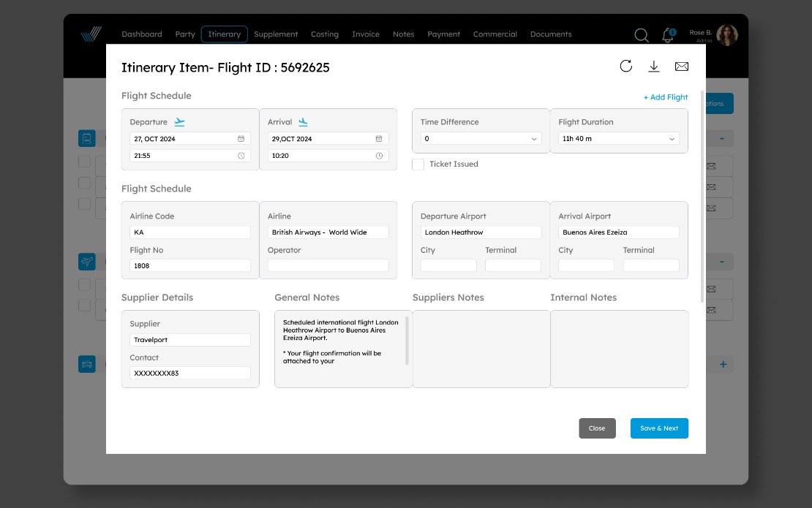Image resolution: width=812 pixels, height=508 pixels.
Task: Click the refresh icon in dialog header
Action: click(626, 67)
